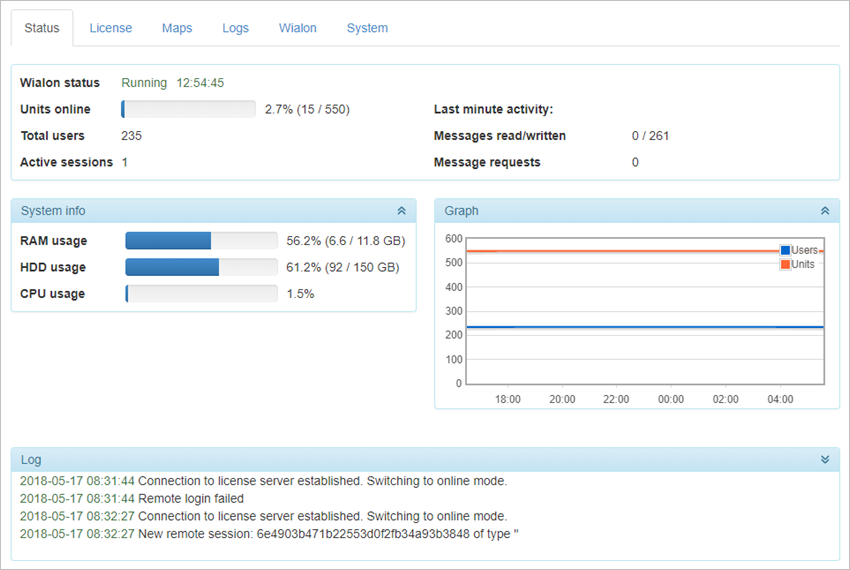Click the orange Units legend swatch
Screen dimensions: 850x570
pos(785,264)
